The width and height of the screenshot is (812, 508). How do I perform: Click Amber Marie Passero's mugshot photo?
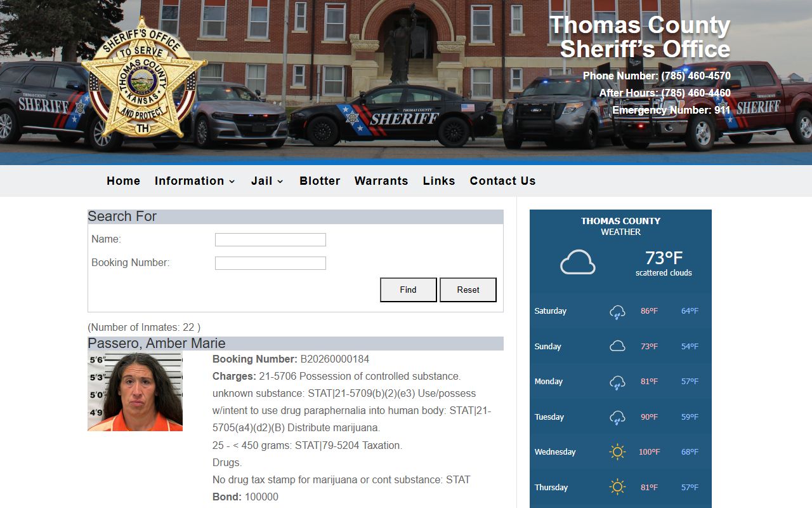tap(135, 391)
